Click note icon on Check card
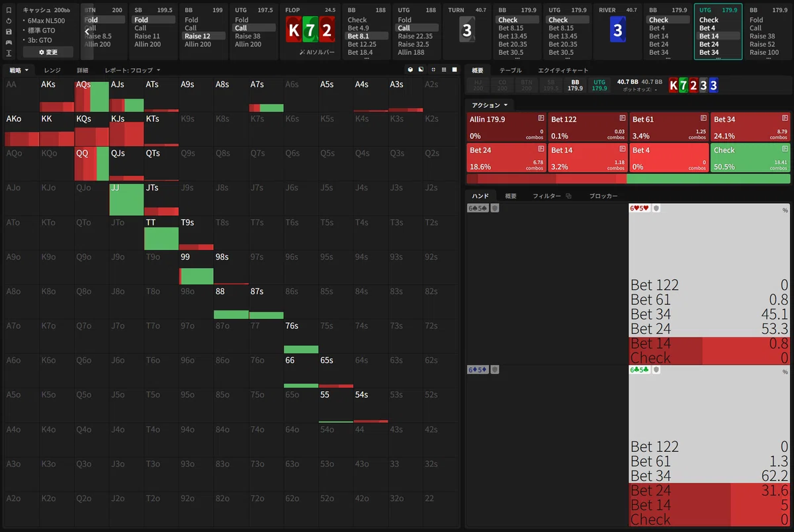 coord(785,149)
